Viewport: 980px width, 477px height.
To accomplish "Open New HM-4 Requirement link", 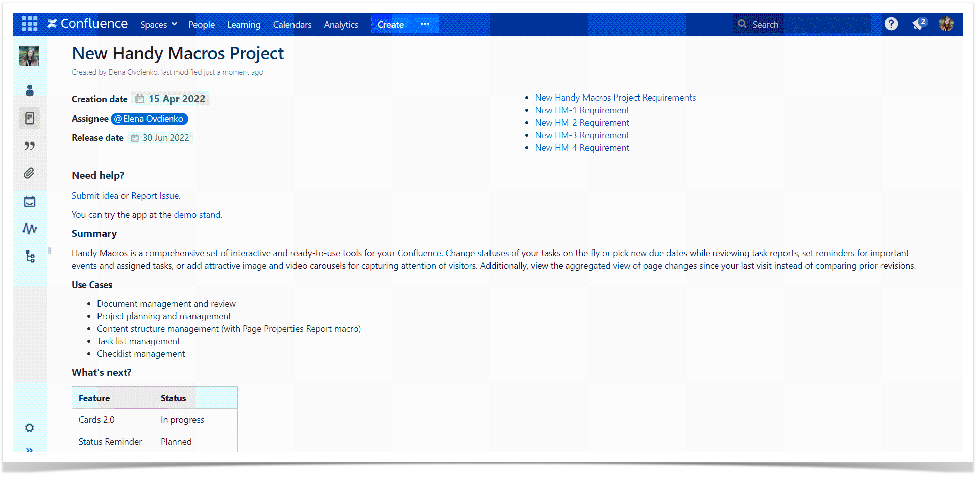I will [582, 148].
